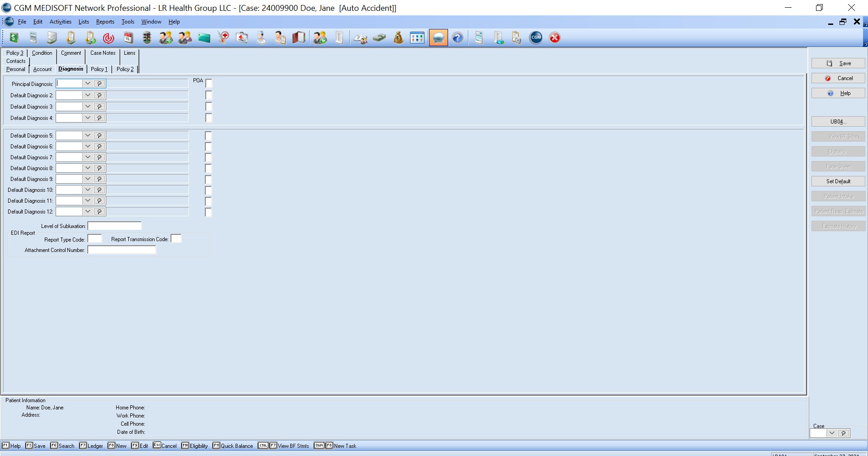This screenshot has height=456, width=868.
Task: Click the teal insurance card toolbar icon
Action: [x=204, y=38]
